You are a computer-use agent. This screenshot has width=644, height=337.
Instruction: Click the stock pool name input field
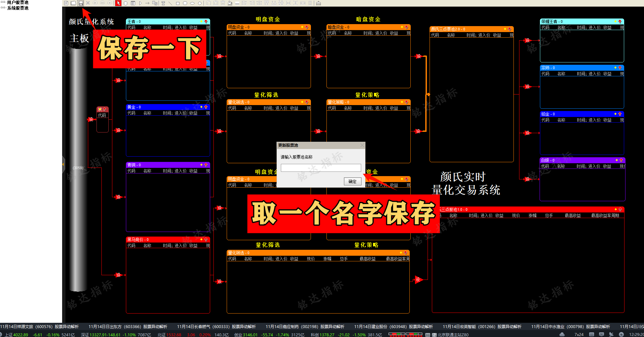point(321,168)
